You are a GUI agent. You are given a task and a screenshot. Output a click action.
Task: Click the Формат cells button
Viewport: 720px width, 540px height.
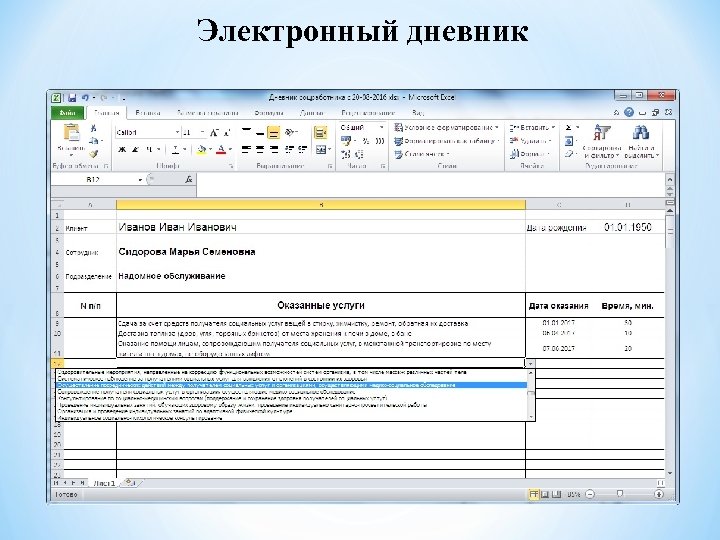pos(529,154)
